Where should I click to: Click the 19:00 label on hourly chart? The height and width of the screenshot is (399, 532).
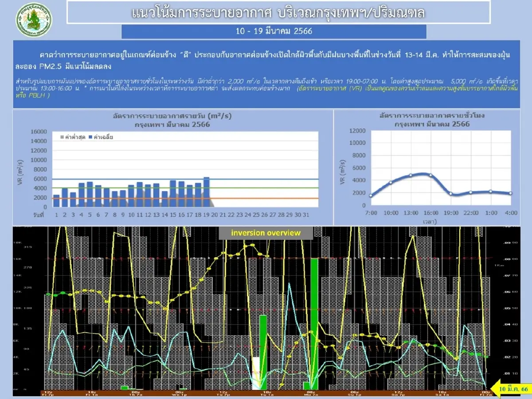(451, 213)
